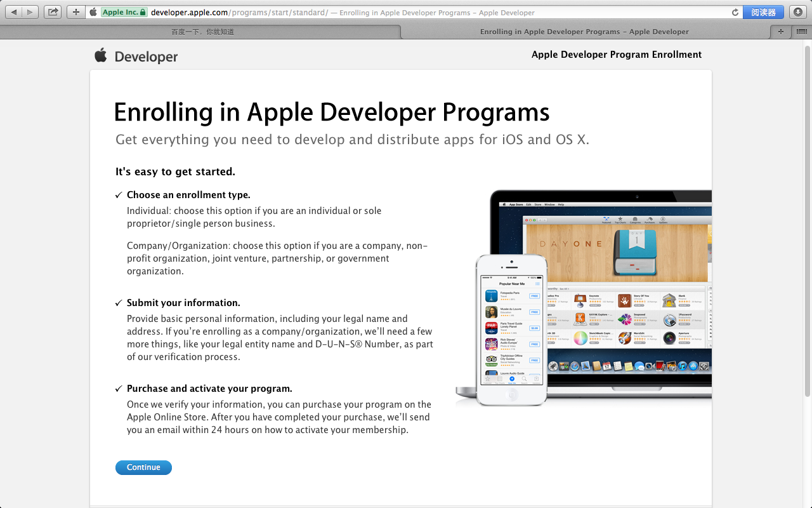The height and width of the screenshot is (508, 812).
Task: Click the 'Submit your information.' heading
Action: (183, 303)
